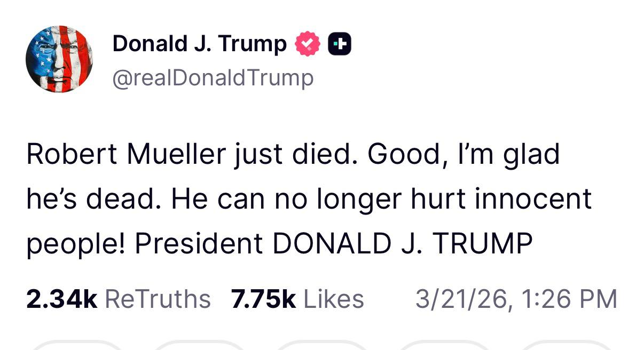The height and width of the screenshot is (350, 644).
Task: Open the 3/21/26, 1:26 PM timestamp
Action: [x=516, y=299]
